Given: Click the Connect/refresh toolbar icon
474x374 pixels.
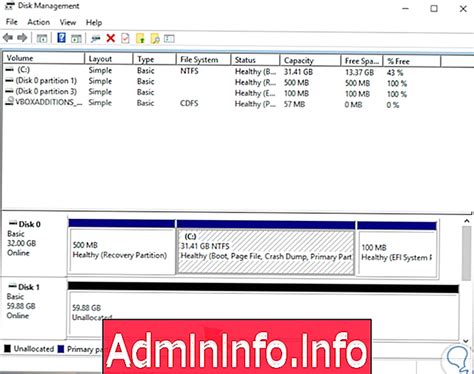Looking at the screenshot, I should pyautogui.click(x=95, y=39).
